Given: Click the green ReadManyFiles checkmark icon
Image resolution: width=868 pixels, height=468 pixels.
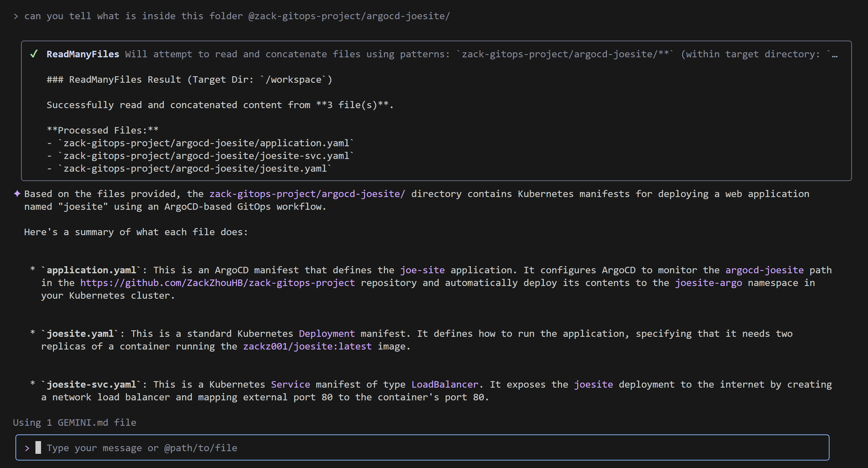Looking at the screenshot, I should [34, 54].
